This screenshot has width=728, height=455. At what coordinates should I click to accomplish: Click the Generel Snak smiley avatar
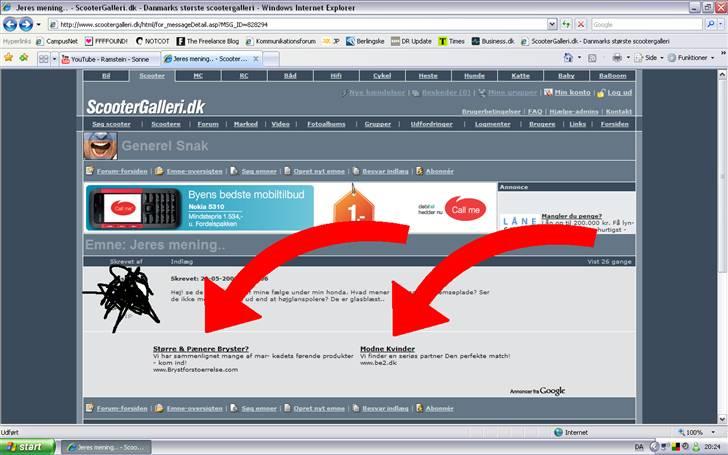[x=99, y=146]
